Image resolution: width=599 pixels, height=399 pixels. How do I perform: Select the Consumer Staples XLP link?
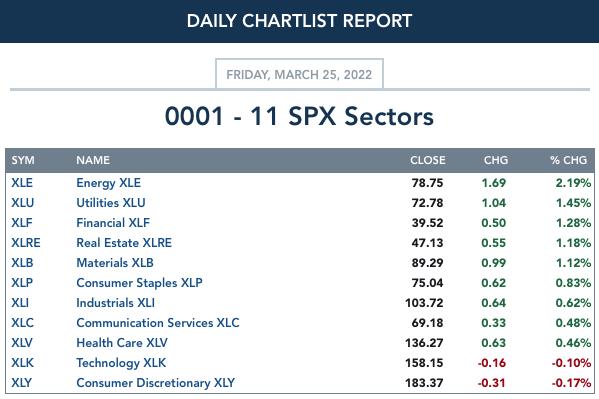coord(139,283)
